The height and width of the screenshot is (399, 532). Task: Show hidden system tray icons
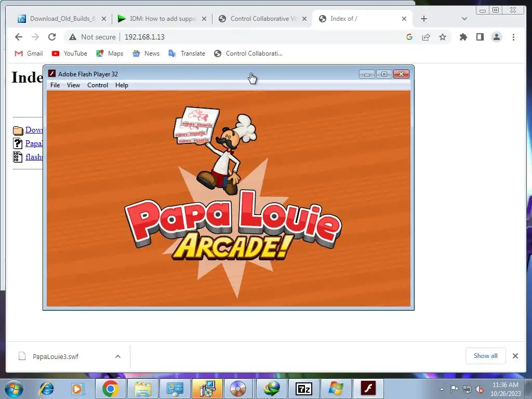pos(442,389)
